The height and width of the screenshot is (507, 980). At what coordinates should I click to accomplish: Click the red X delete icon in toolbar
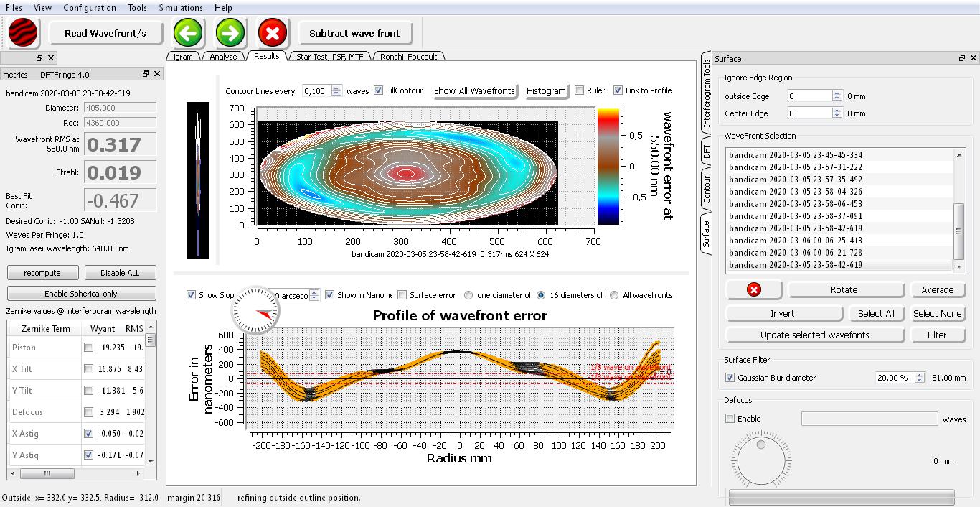coord(273,33)
